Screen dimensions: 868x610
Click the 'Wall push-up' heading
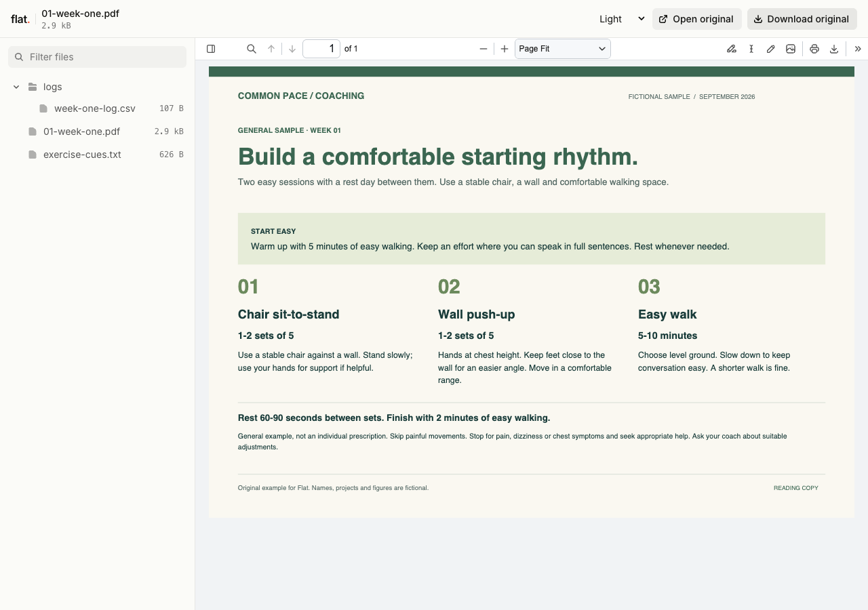(x=476, y=314)
